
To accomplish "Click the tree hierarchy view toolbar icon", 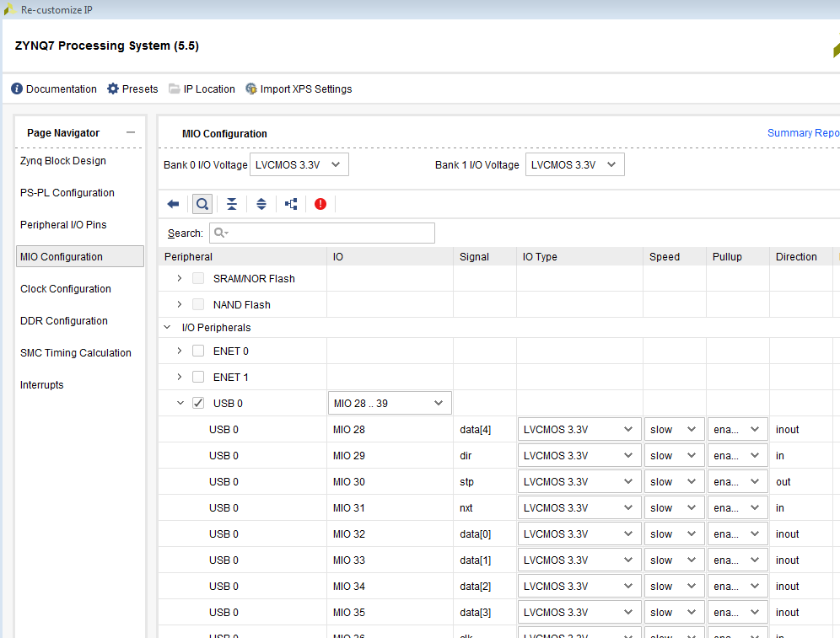I will click(291, 204).
